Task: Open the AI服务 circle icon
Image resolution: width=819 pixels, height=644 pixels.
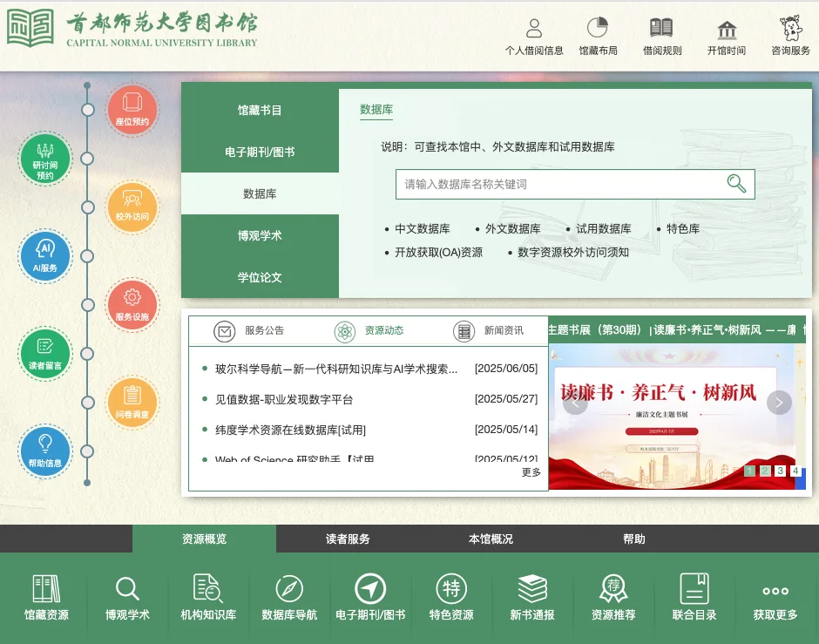Action: (x=45, y=256)
